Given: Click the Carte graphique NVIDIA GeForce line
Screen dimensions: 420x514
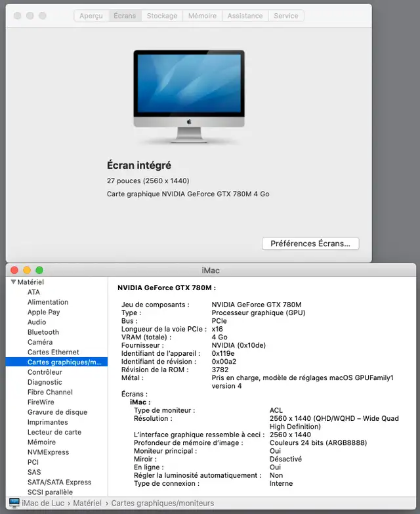Looking at the screenshot, I should (188, 194).
